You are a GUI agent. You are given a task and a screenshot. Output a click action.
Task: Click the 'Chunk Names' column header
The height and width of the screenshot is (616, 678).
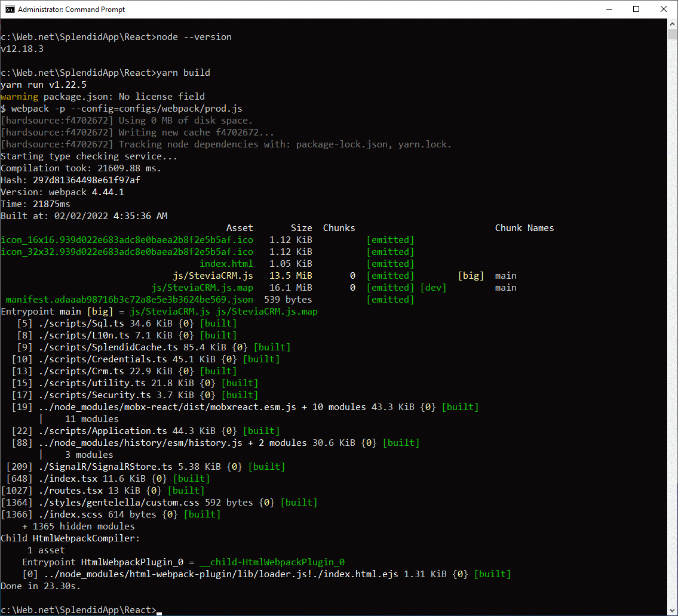[x=524, y=228]
